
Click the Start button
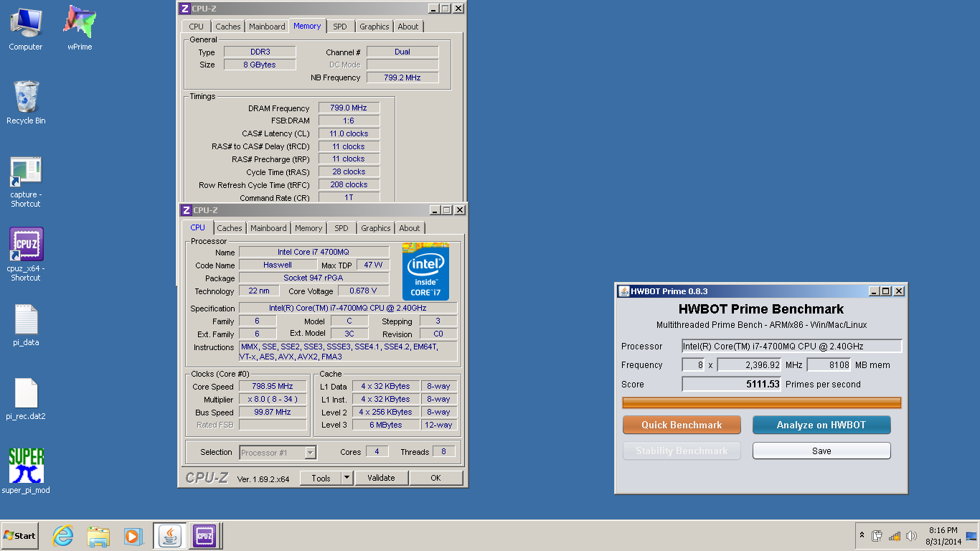tap(19, 536)
